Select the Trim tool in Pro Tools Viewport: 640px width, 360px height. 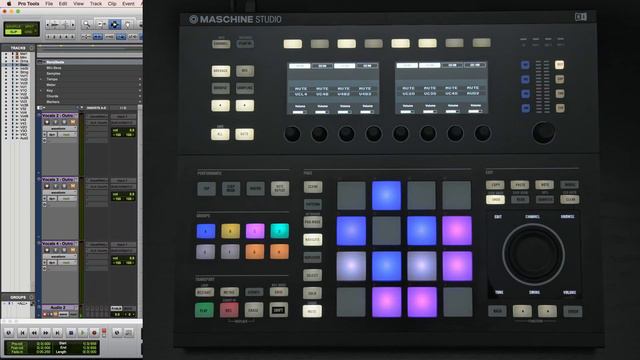[101, 24]
